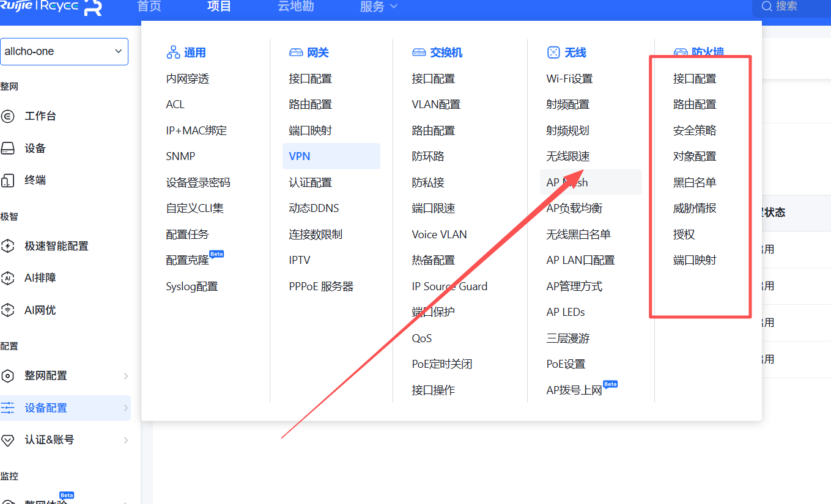The image size is (831, 504).
Task: Click the 认证&账号 shield icon
Action: click(x=8, y=440)
